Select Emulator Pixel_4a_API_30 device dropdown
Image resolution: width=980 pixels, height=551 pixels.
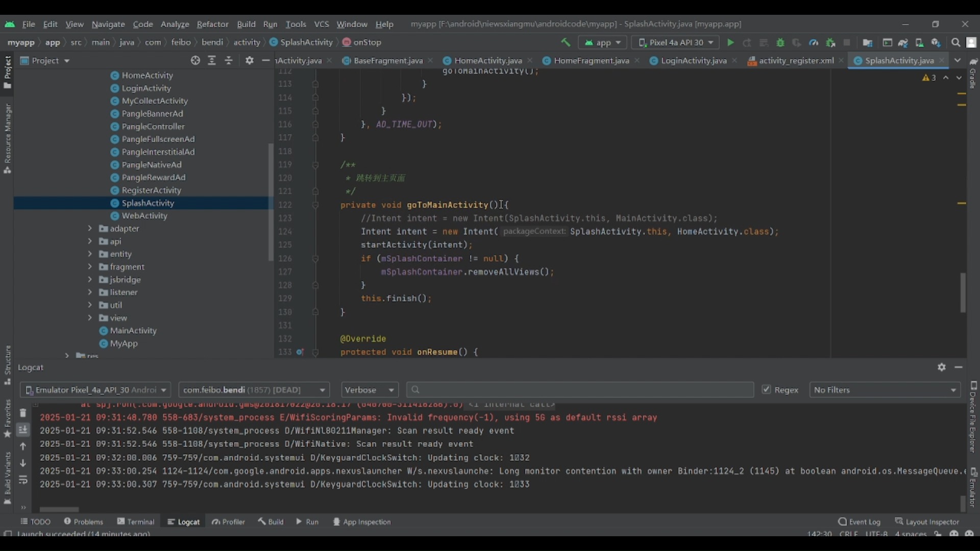[96, 390]
